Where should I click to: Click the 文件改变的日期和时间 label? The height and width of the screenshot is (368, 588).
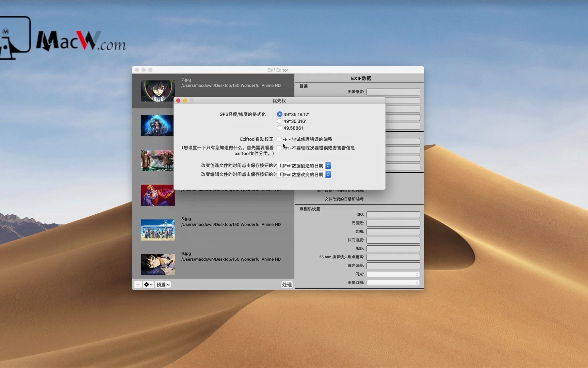point(344,199)
